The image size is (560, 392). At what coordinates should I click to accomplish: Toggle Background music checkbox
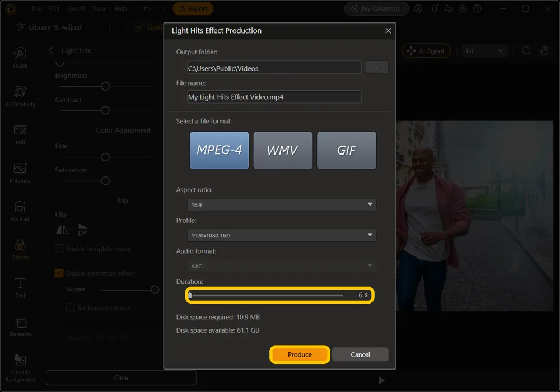[x=71, y=307]
